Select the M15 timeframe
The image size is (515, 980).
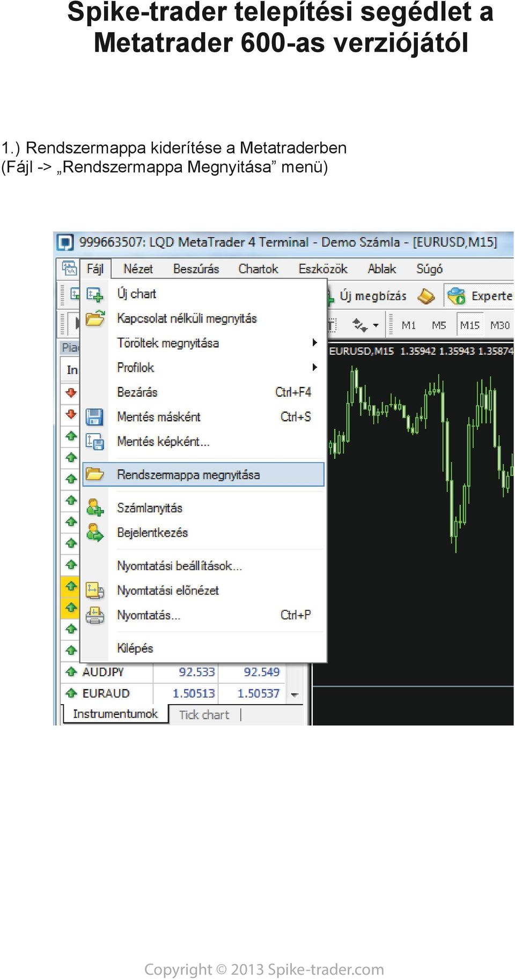coord(470,325)
